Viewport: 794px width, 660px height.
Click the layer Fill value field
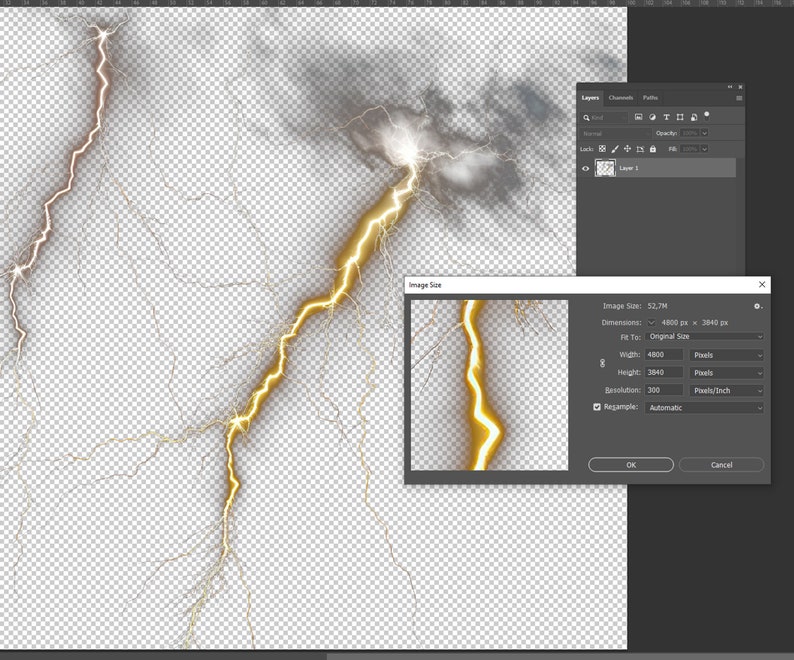pos(690,149)
